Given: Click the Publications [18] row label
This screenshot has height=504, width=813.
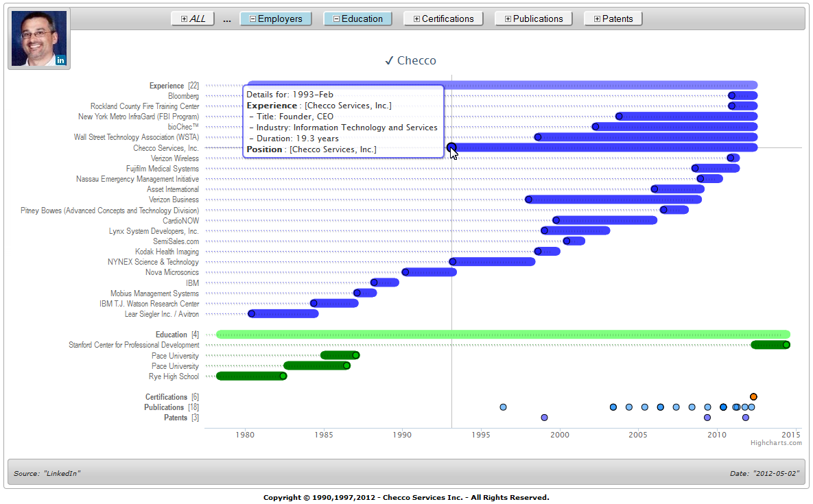Looking at the screenshot, I should click(171, 407).
